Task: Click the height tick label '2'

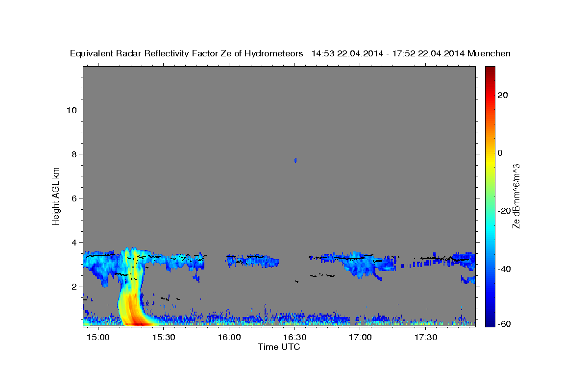Action: (74, 287)
